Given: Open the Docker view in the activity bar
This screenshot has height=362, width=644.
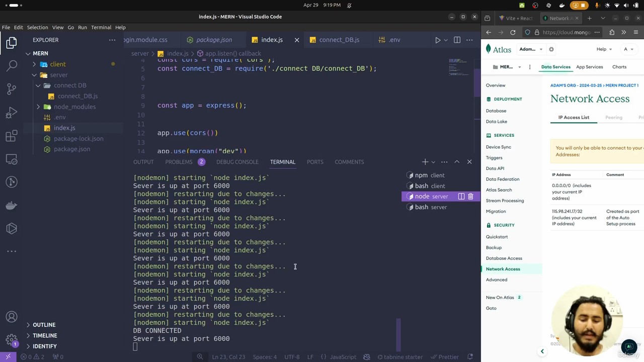Looking at the screenshot, I should (12, 205).
